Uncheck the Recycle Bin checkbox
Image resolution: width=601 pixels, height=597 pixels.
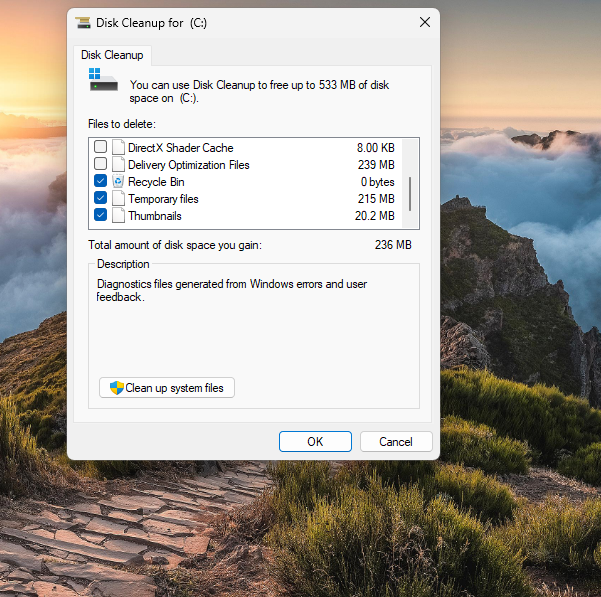(100, 182)
